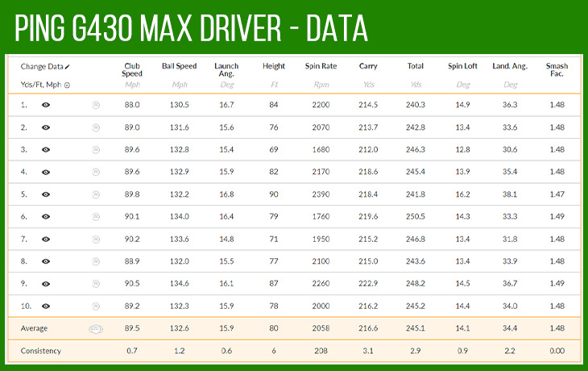
Task: Select spin loft value 14.4 in row 10
Action: point(463,306)
